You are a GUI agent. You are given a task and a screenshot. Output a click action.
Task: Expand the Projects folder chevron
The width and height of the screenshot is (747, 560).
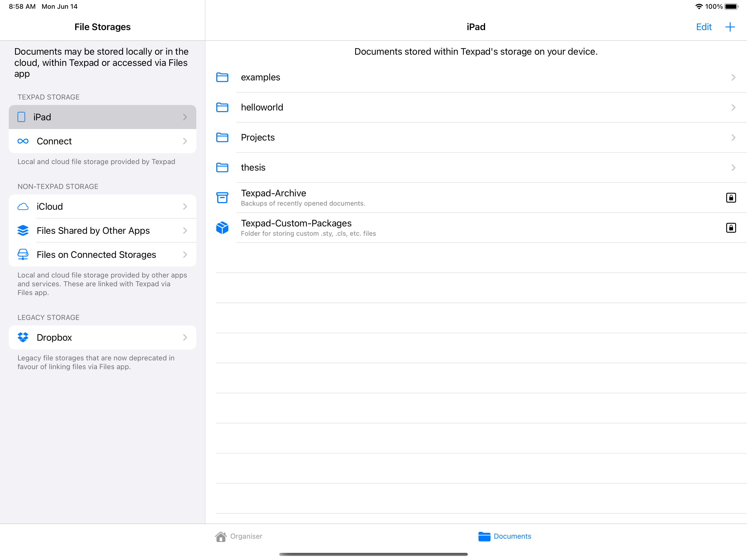pos(734,137)
